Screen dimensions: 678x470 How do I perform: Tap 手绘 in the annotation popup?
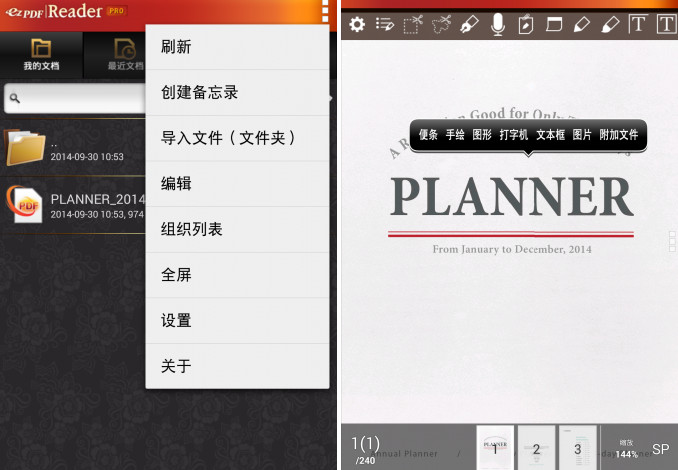[x=455, y=134]
